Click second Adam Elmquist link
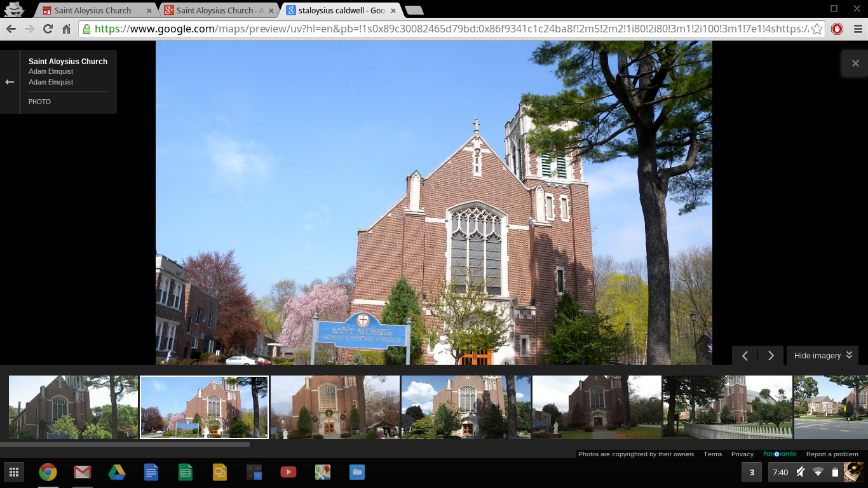The image size is (868, 488). (51, 82)
